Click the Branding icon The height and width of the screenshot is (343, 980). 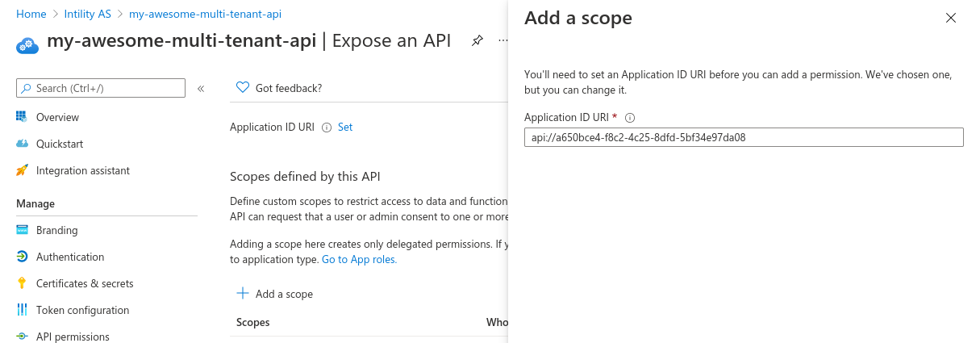[x=22, y=230]
